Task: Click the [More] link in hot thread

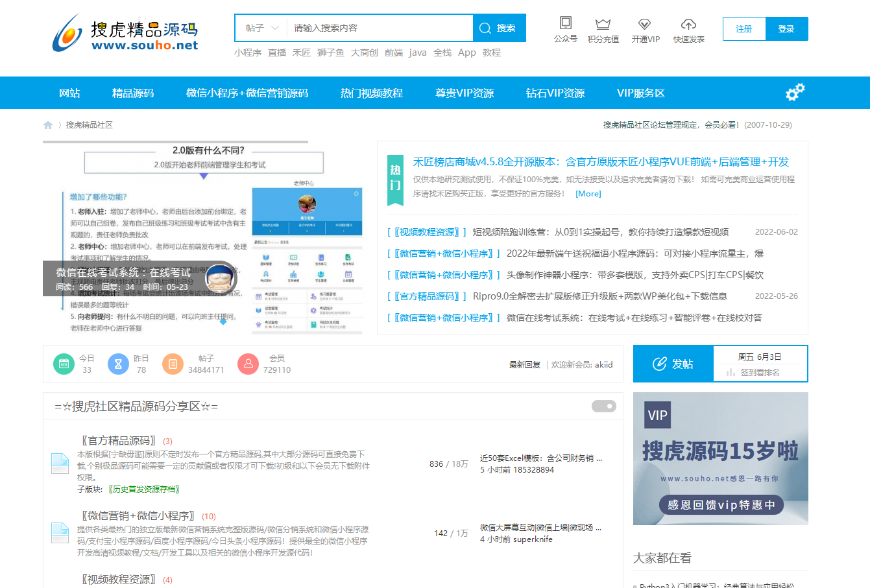Action: 588,193
